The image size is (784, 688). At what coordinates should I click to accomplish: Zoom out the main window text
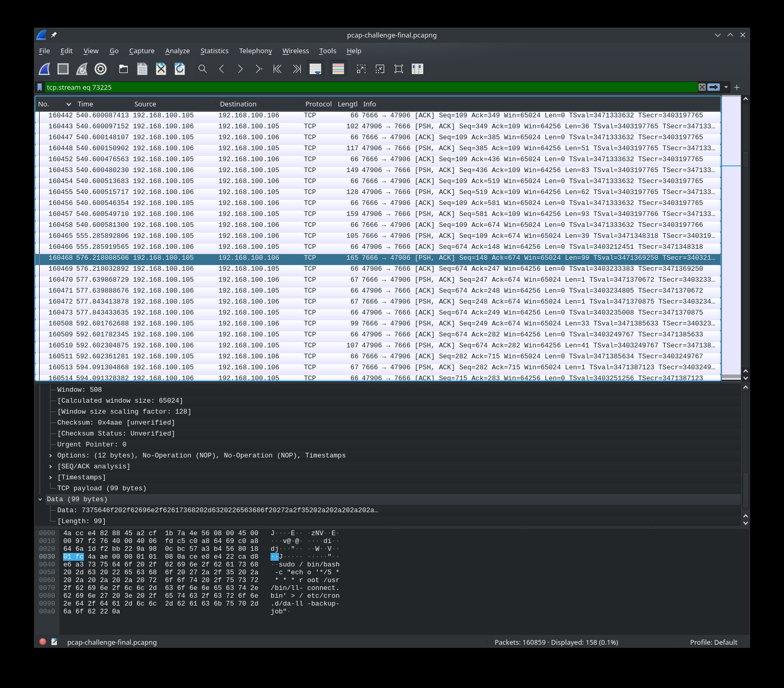click(x=380, y=69)
